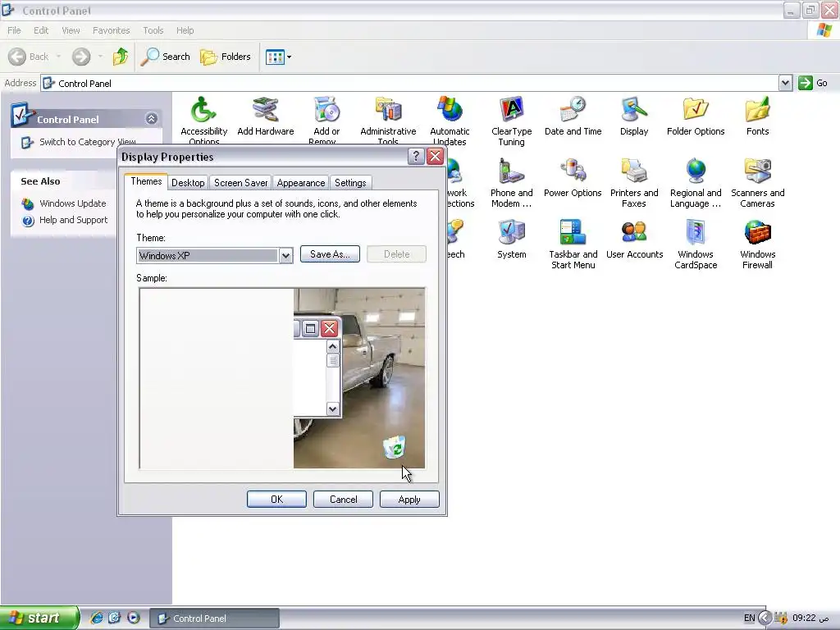Click Display Properties help question button

coord(416,157)
